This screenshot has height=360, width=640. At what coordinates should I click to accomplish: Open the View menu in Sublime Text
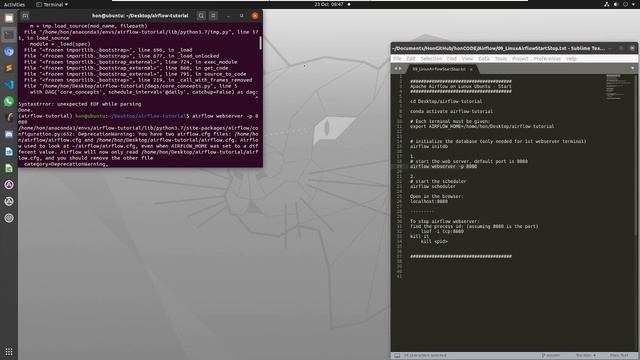point(467,59)
